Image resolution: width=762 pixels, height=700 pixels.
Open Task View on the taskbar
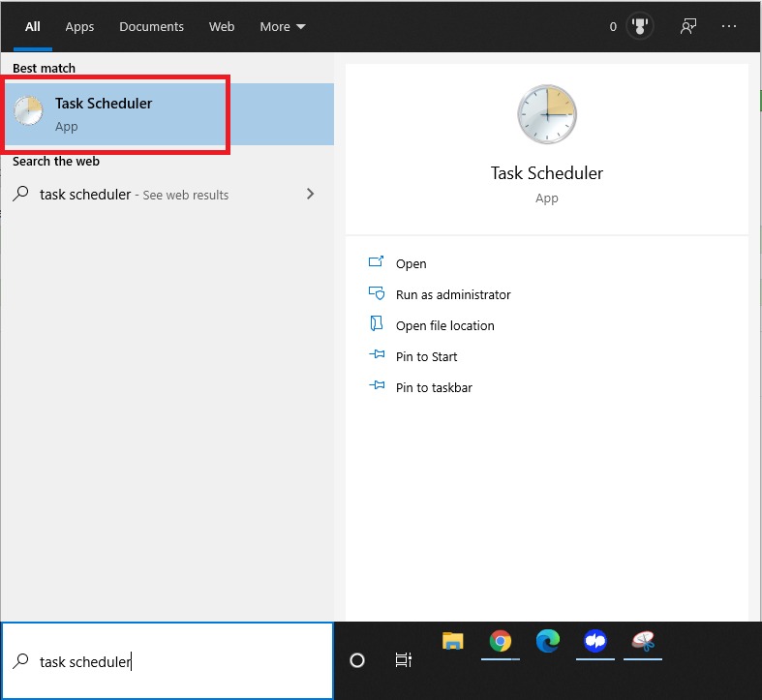point(404,660)
